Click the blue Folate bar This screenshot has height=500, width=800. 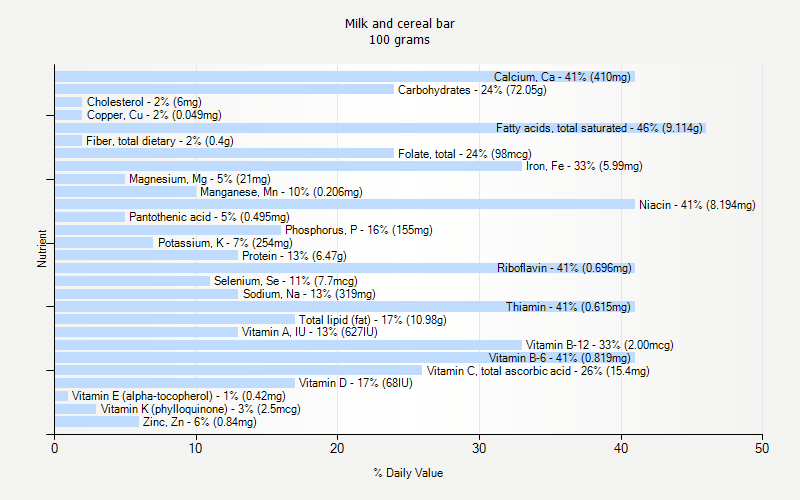[x=224, y=154]
